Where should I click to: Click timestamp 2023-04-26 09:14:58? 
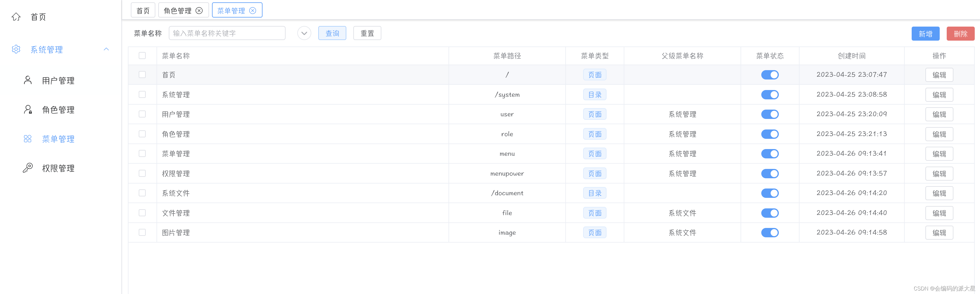(x=852, y=232)
